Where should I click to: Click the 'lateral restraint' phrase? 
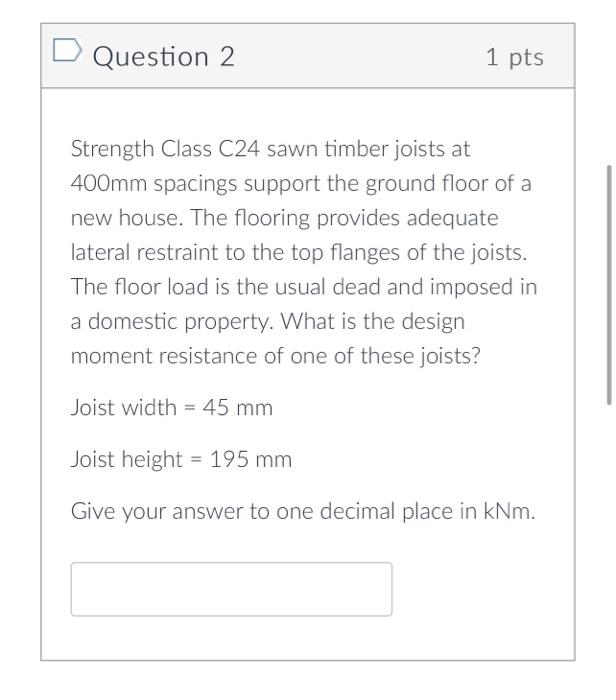point(145,253)
